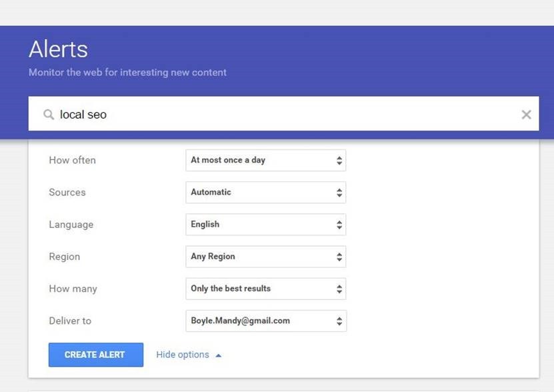554x392 pixels.
Task: Click the Deliver to label
Action: click(x=70, y=321)
